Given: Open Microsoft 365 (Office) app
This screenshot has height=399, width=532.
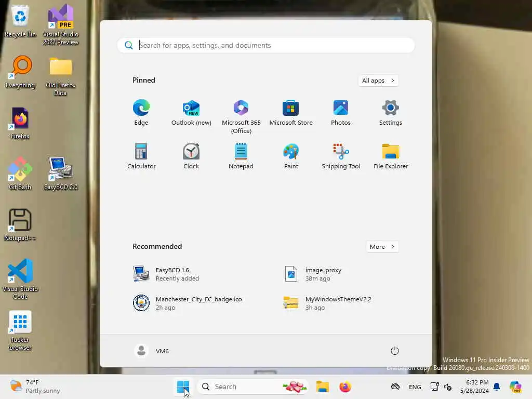Looking at the screenshot, I should click(241, 117).
